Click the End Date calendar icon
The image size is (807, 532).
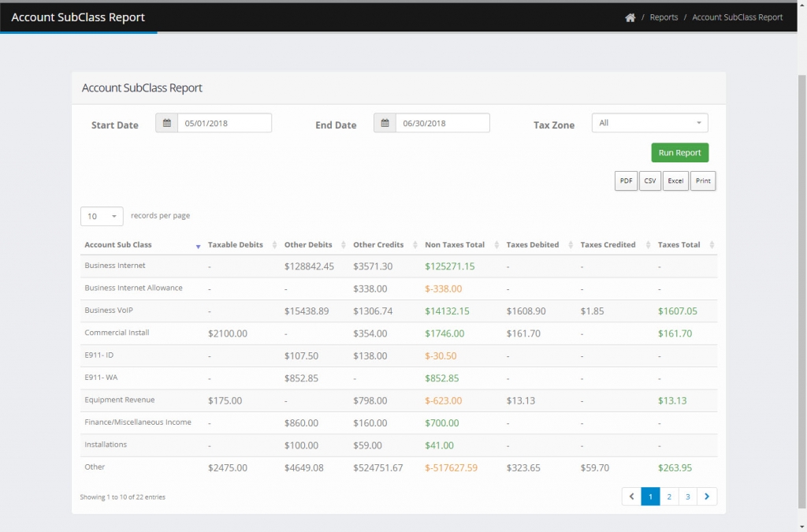pos(385,123)
